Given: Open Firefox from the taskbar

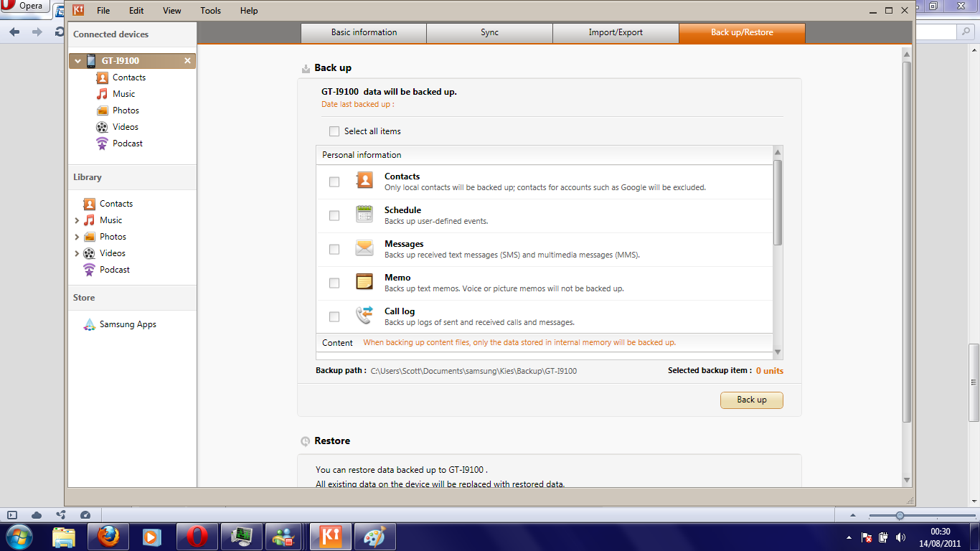Looking at the screenshot, I should click(108, 537).
